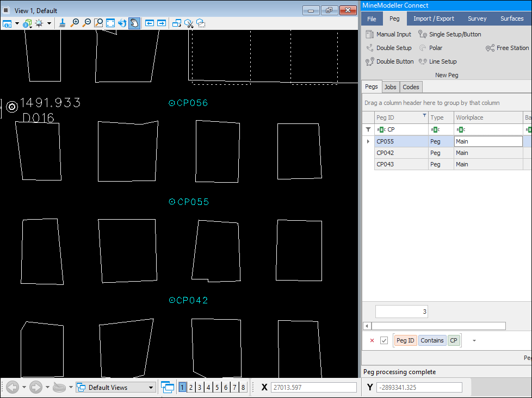Image resolution: width=532 pixels, height=398 pixels.
Task: Switch to the Survey ribbon tab
Action: [477, 18]
